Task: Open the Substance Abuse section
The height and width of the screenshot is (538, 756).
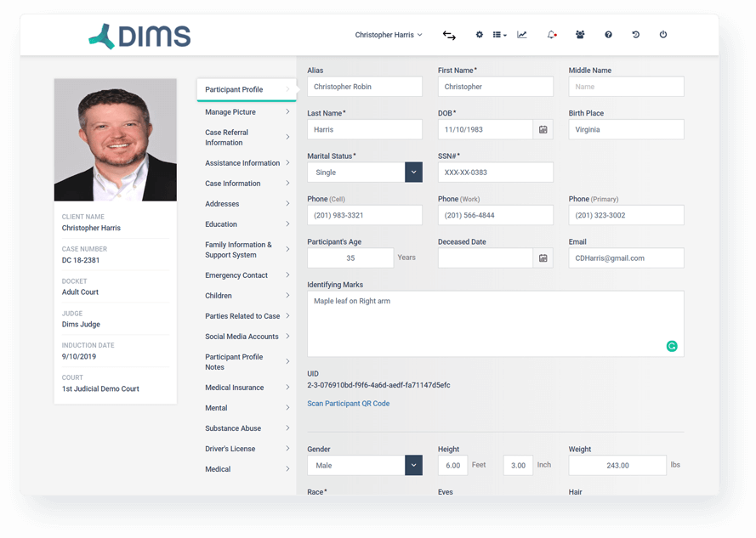Action: [x=247, y=428]
